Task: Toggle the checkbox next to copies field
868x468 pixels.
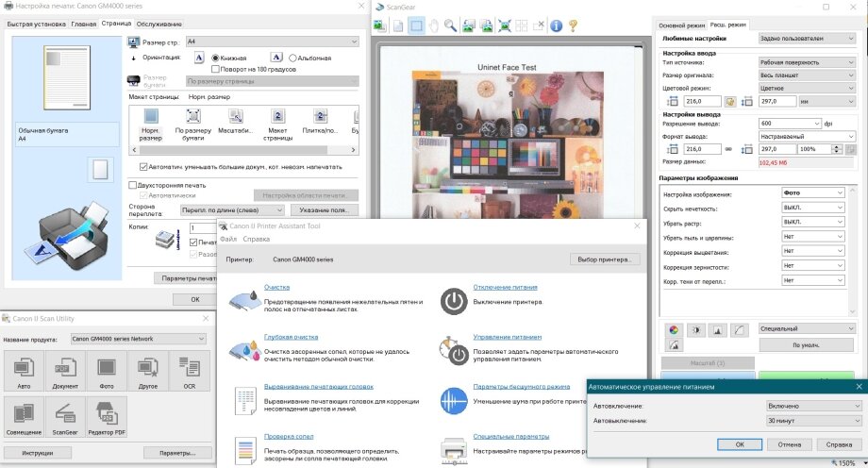Action: click(193, 242)
